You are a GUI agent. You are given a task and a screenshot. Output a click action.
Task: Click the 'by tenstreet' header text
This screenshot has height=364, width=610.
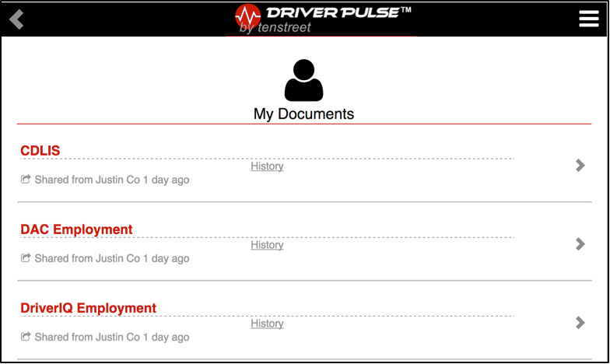point(275,27)
